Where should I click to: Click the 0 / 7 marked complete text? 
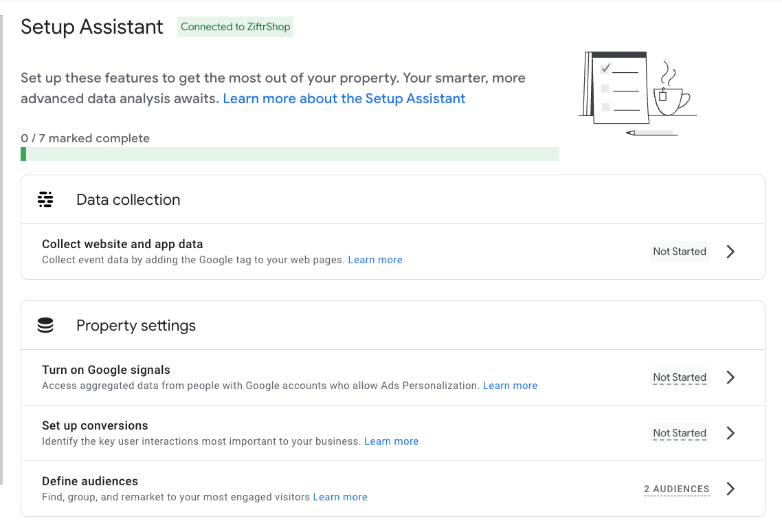point(85,138)
